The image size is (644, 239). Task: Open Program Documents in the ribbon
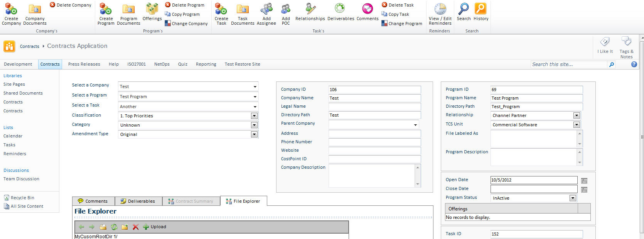[128, 14]
